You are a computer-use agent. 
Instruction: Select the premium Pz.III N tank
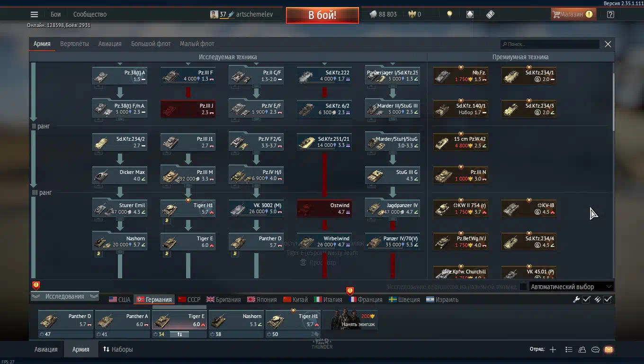pyautogui.click(x=461, y=175)
